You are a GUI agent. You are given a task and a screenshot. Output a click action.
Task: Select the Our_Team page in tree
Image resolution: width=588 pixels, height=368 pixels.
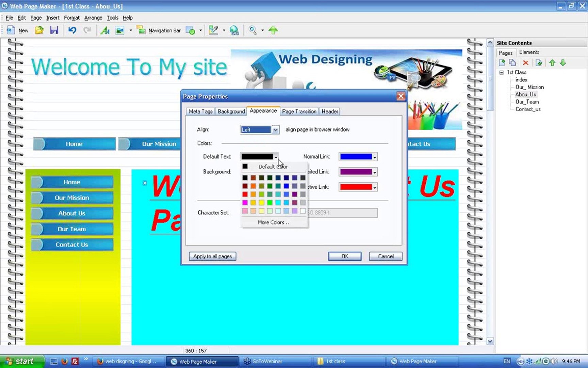(527, 102)
